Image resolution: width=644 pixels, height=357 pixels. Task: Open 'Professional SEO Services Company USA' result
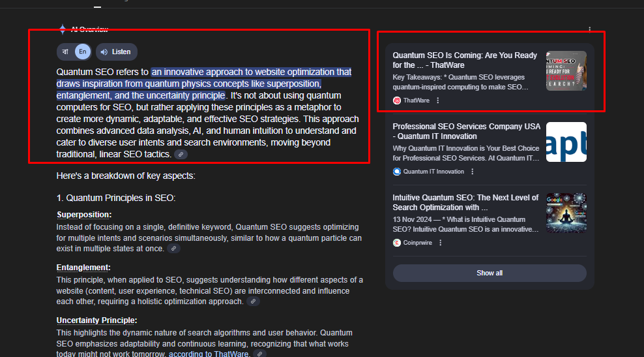467,131
